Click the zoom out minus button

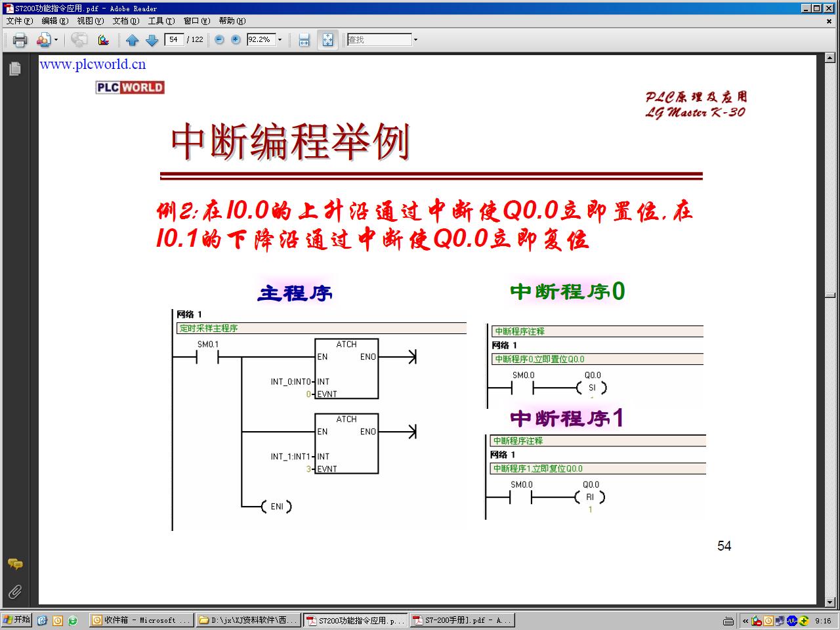point(219,40)
